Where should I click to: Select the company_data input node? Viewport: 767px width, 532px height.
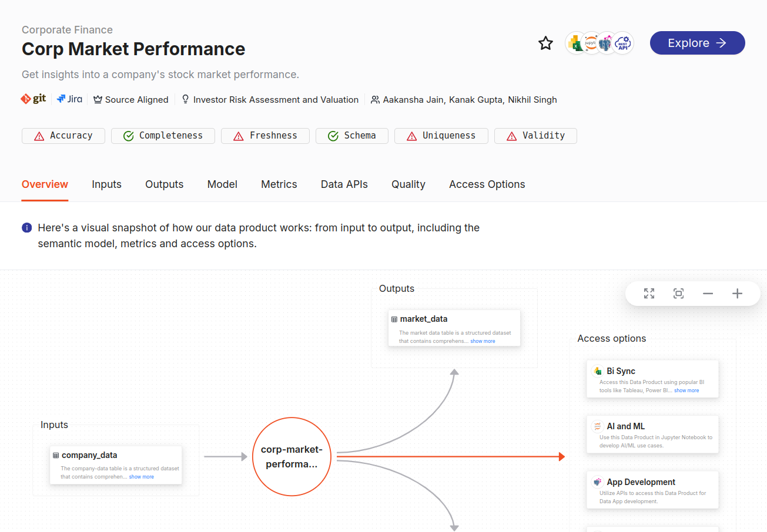click(x=116, y=465)
